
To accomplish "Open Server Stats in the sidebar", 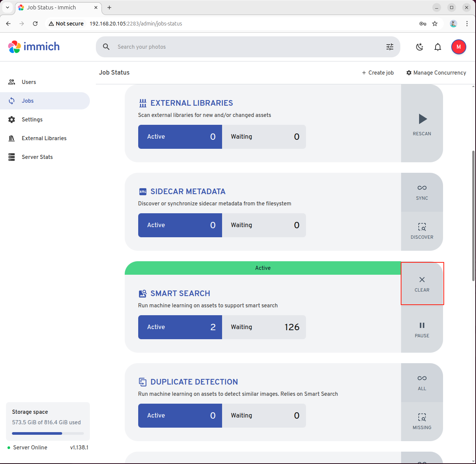I will click(x=37, y=157).
